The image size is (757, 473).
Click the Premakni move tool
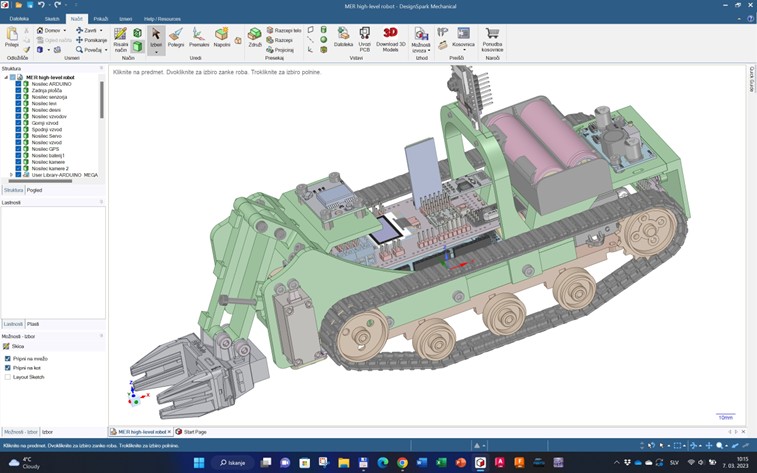coord(199,38)
